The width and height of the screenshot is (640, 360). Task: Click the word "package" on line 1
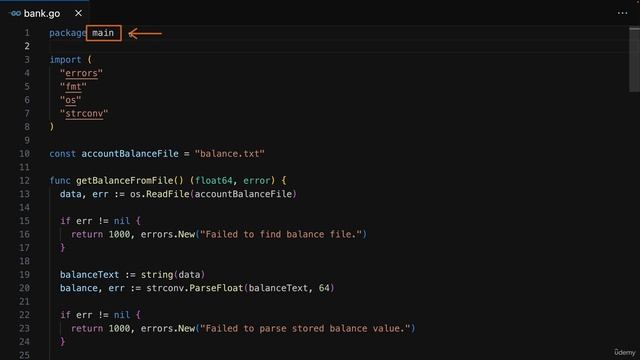click(x=68, y=33)
